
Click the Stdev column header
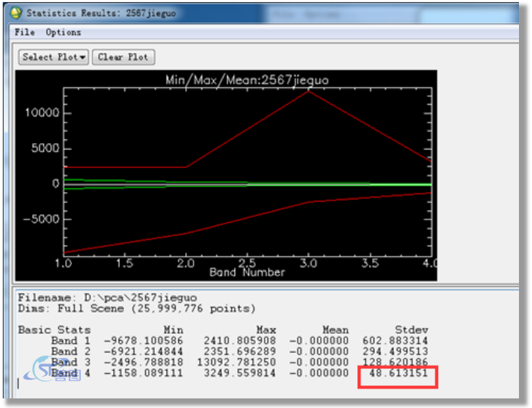pyautogui.click(x=411, y=330)
